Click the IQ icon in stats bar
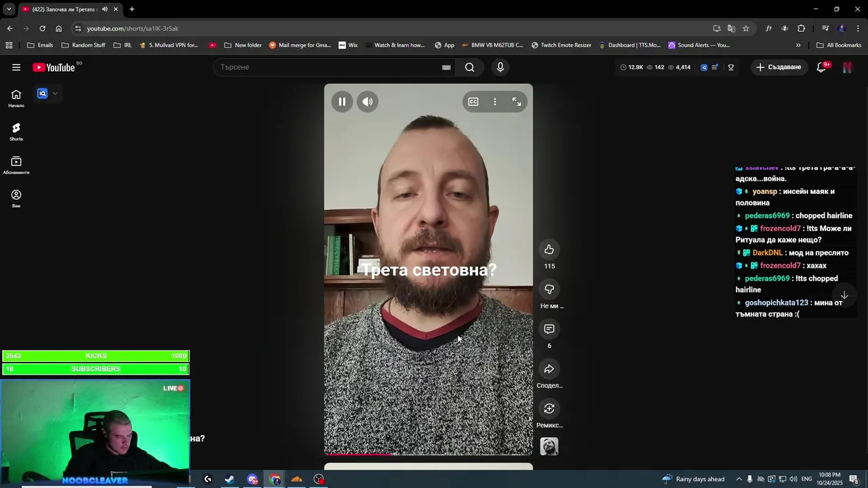868x488 pixels. point(704,67)
